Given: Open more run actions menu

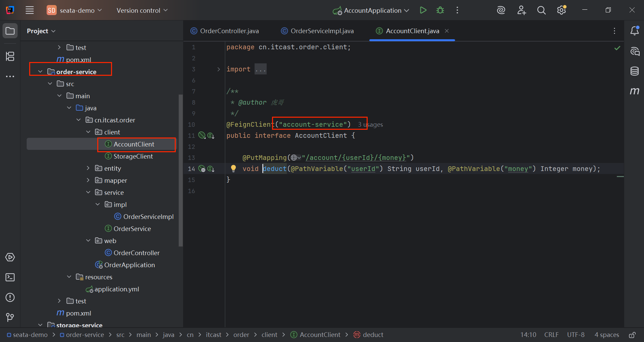Looking at the screenshot, I should [457, 10].
